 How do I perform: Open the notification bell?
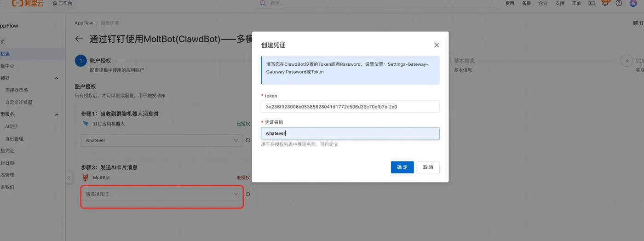[x=605, y=3]
